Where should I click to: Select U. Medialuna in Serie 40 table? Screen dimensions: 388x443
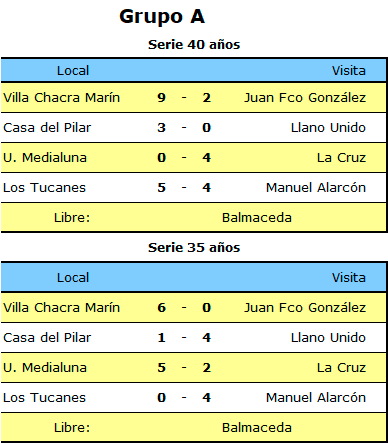click(x=45, y=158)
